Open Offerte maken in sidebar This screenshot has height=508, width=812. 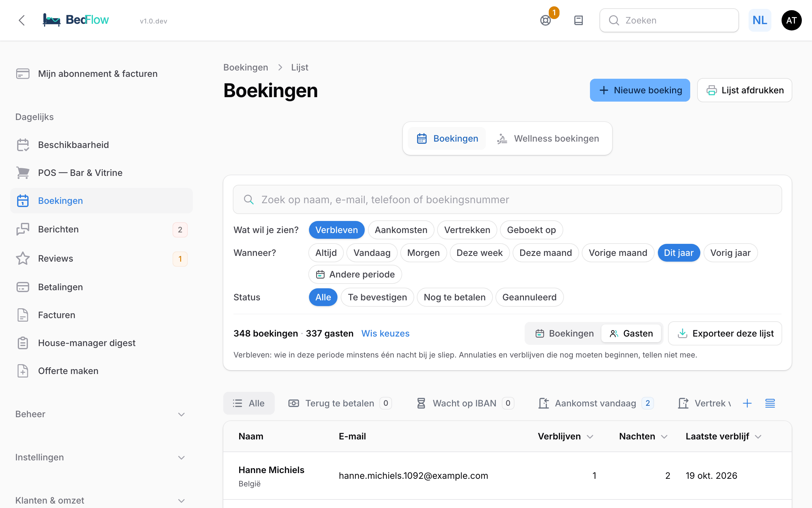[x=101, y=371]
